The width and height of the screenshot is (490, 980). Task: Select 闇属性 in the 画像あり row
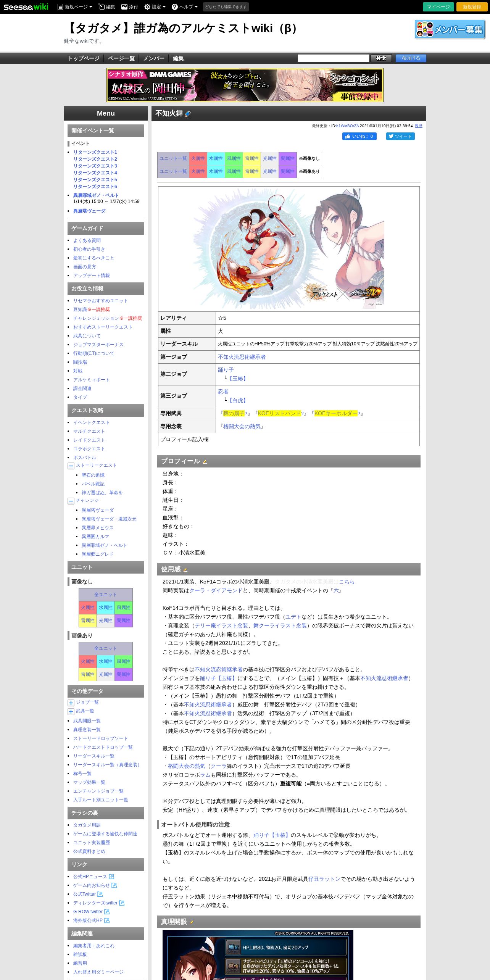[x=288, y=171]
